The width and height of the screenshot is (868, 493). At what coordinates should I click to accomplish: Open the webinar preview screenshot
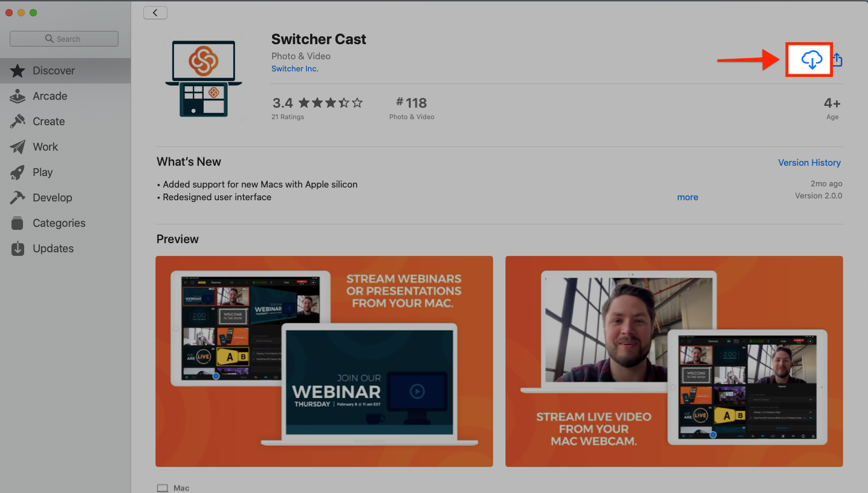click(x=324, y=361)
